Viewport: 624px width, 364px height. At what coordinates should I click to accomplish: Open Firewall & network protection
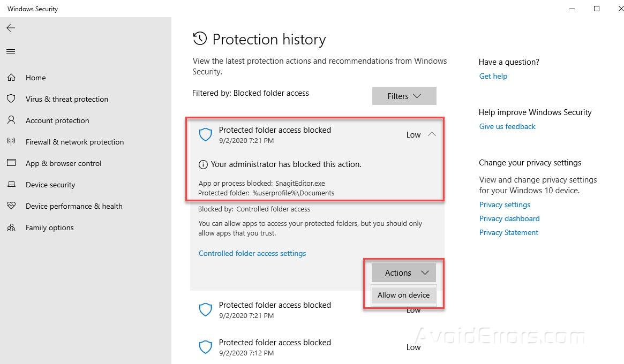pos(74,142)
